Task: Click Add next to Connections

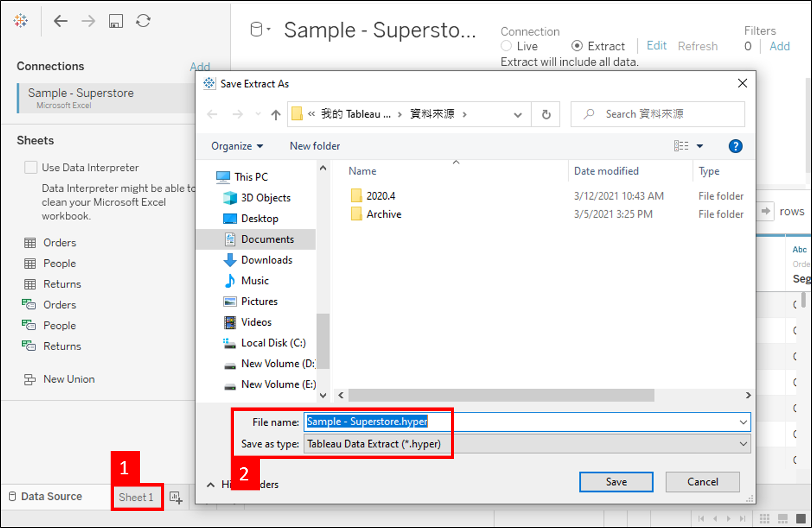Action: pos(200,67)
